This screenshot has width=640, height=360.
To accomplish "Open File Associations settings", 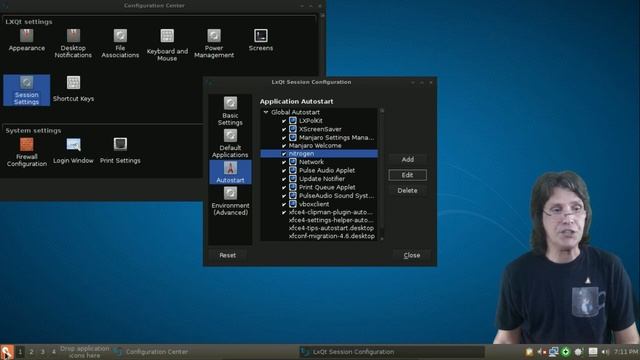I will pyautogui.click(x=120, y=43).
